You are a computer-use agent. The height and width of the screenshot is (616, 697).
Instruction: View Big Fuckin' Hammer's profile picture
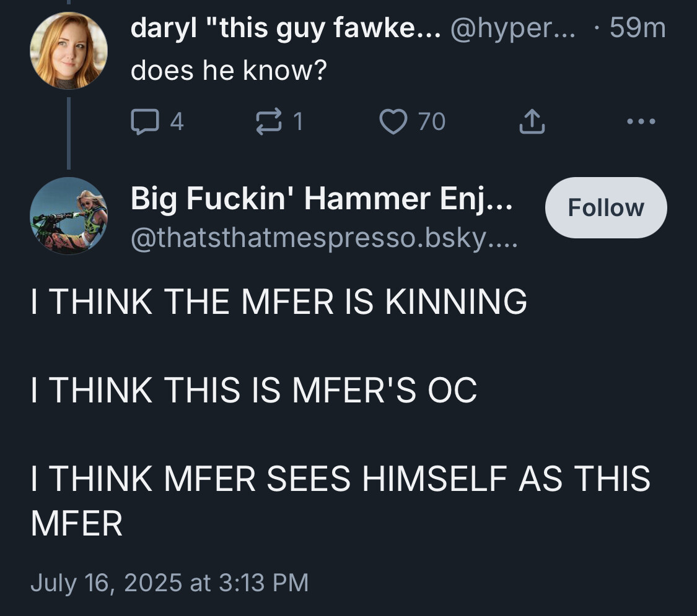(x=68, y=215)
